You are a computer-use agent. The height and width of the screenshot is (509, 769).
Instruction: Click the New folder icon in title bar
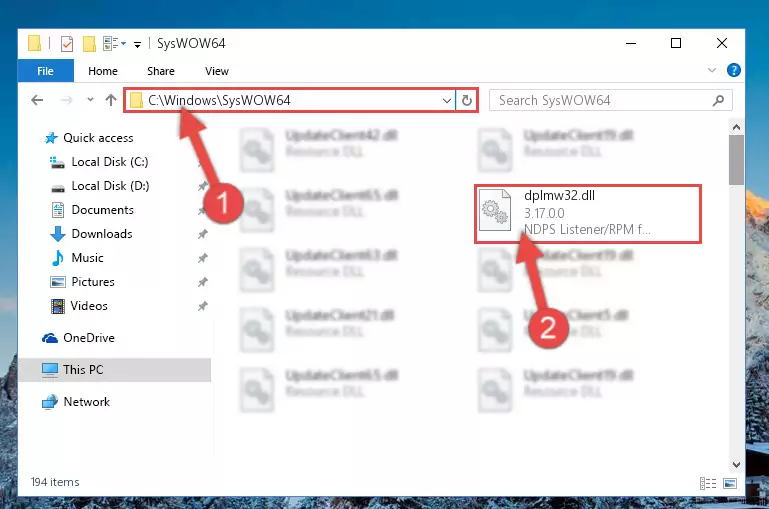click(x=89, y=44)
